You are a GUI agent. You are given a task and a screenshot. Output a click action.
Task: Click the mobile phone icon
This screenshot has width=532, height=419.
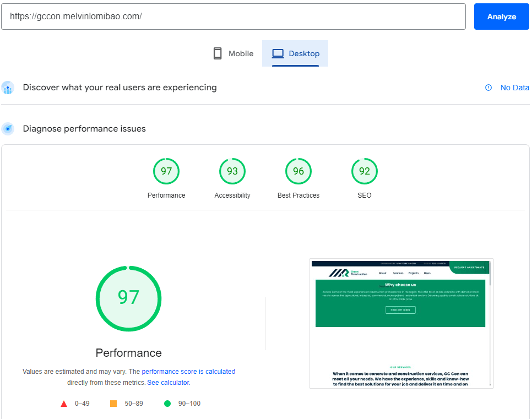coord(218,53)
